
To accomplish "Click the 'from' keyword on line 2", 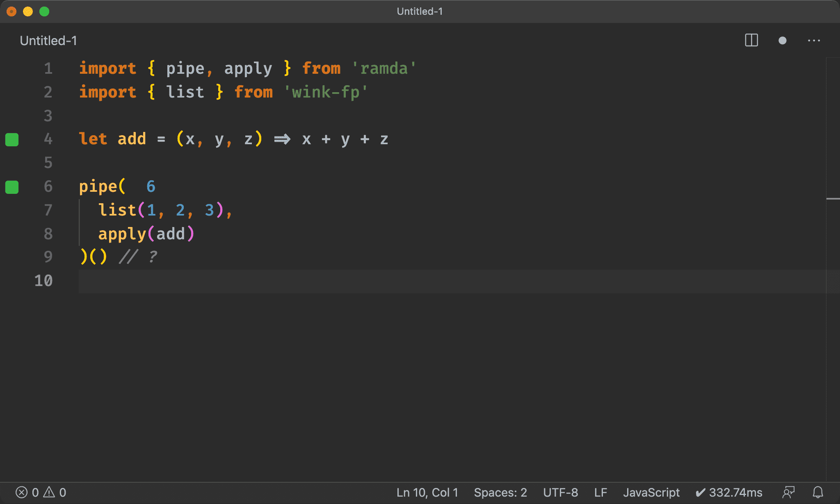I will (253, 92).
